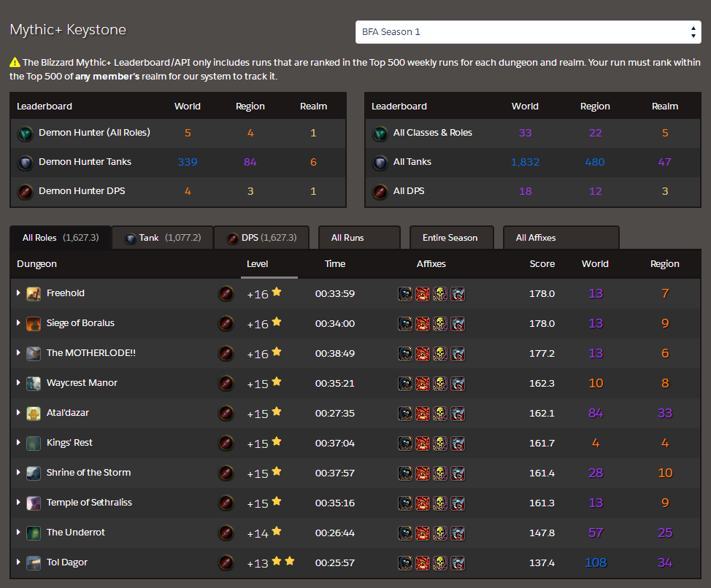
Task: Click the first affix icon in Freehold row
Action: [405, 294]
